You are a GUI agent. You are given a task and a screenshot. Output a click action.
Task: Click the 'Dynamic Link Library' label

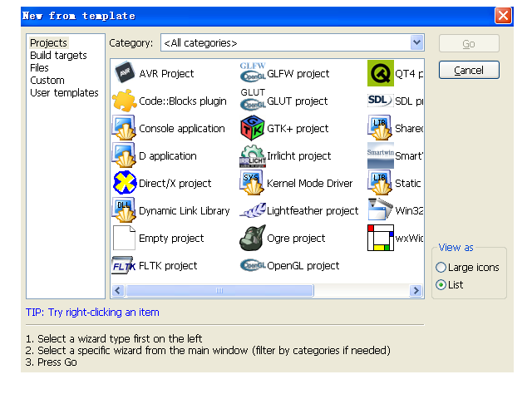click(185, 210)
